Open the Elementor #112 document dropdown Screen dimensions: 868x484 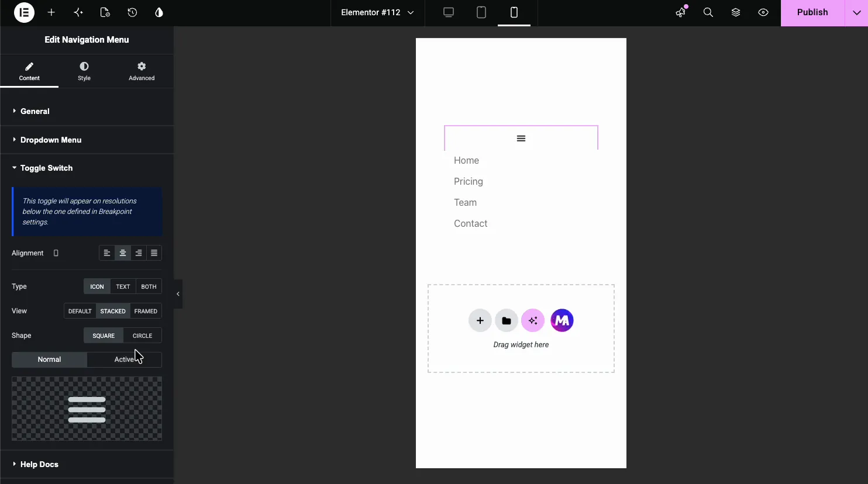click(377, 12)
